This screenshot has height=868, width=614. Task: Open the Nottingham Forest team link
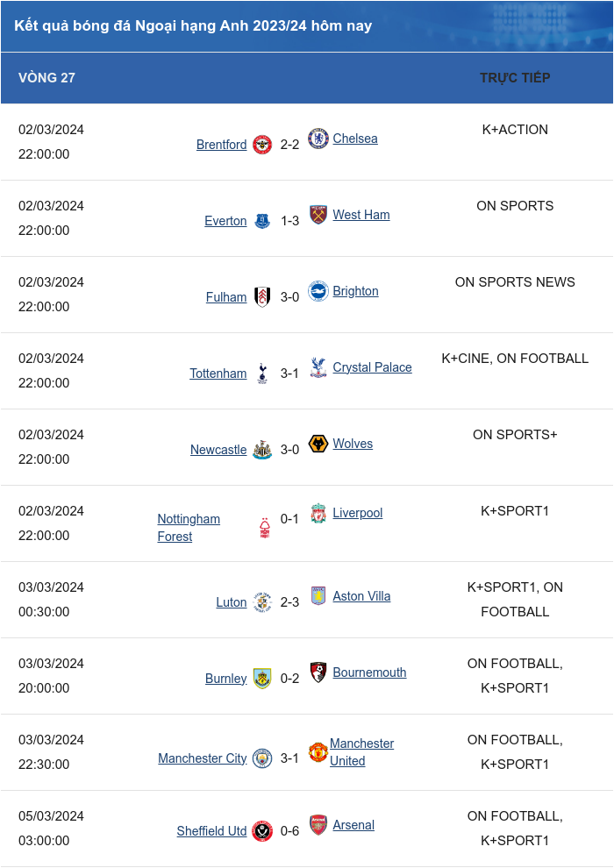[x=189, y=528]
